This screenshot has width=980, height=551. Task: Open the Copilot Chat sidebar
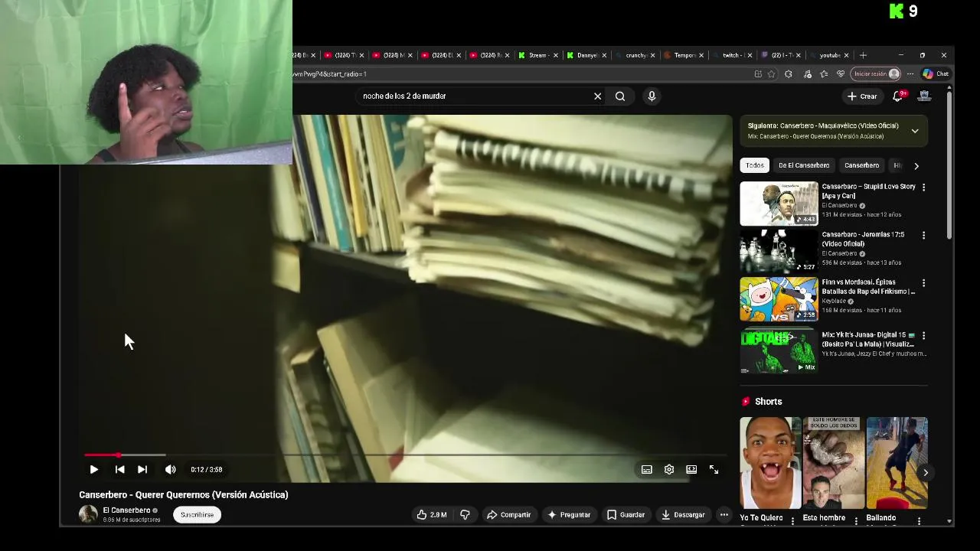(x=936, y=74)
